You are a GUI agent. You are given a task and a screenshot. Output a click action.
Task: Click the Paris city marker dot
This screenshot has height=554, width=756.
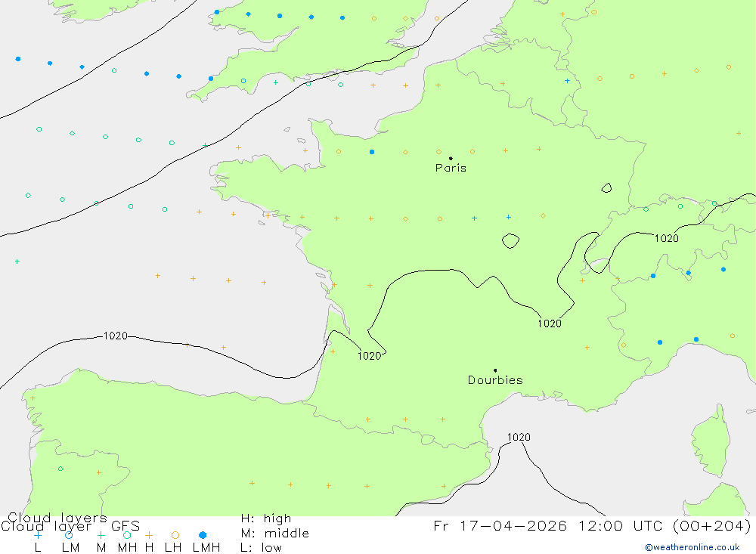point(451,158)
